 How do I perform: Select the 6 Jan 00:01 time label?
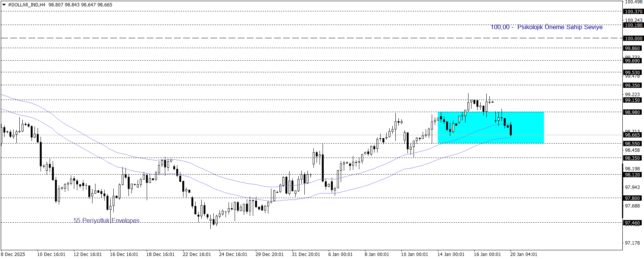point(340,254)
